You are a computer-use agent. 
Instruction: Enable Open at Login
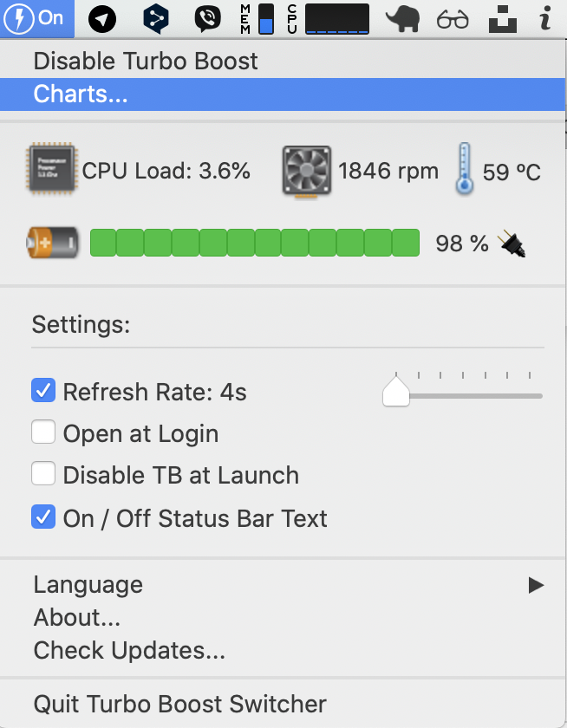(x=43, y=432)
